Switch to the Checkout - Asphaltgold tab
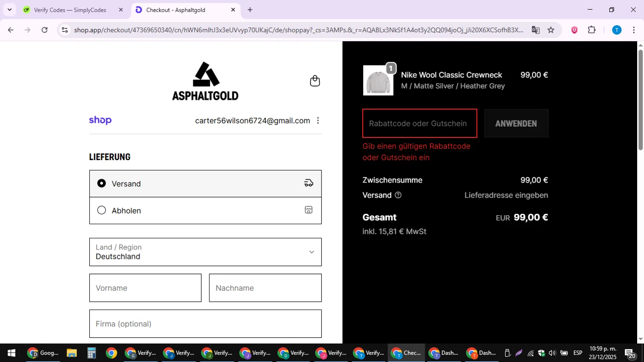The width and height of the screenshot is (644, 362). tap(185, 10)
